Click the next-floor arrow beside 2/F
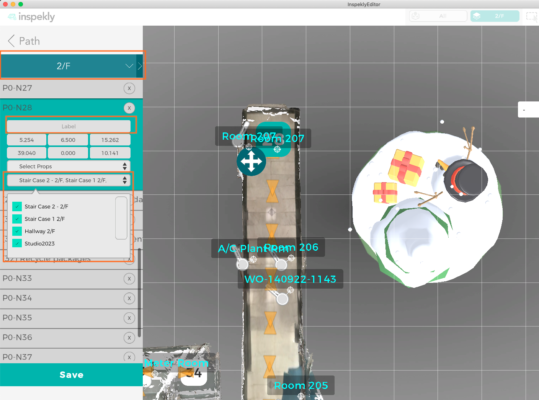 pyautogui.click(x=140, y=66)
